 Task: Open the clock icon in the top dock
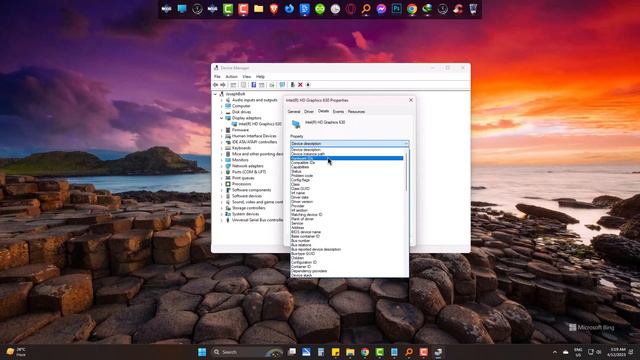335,9
